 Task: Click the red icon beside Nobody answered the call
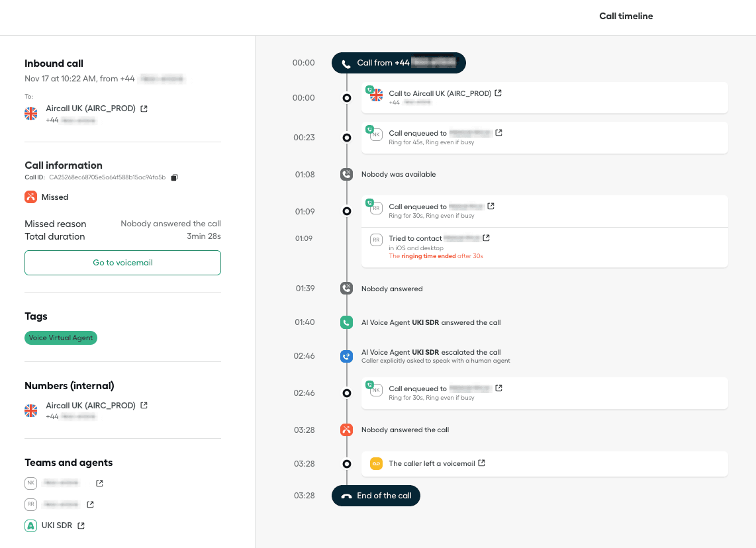346,430
